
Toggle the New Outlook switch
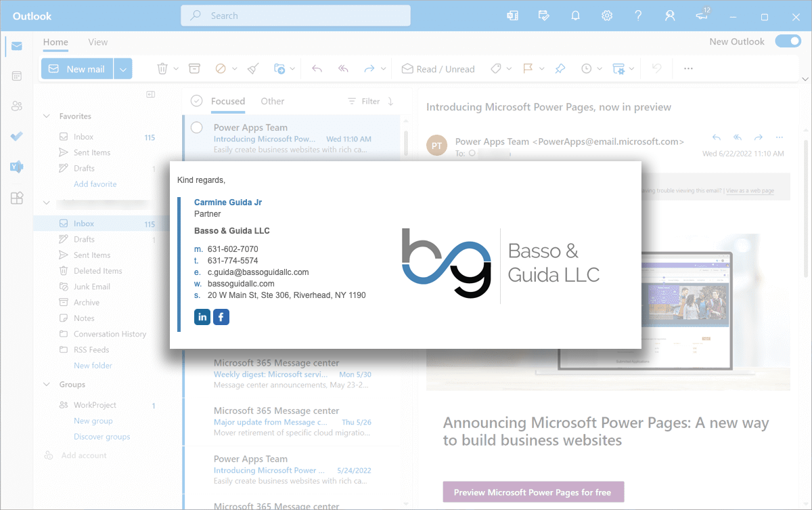pyautogui.click(x=788, y=41)
